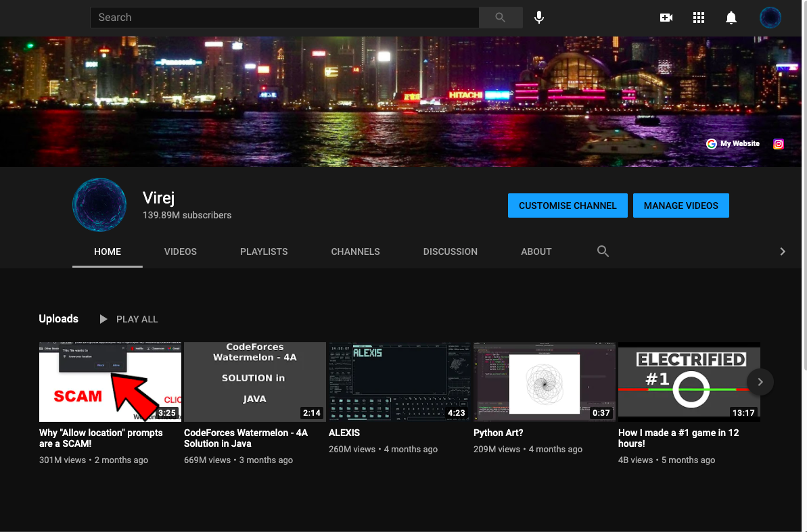Open the Playlists tab

[264, 251]
